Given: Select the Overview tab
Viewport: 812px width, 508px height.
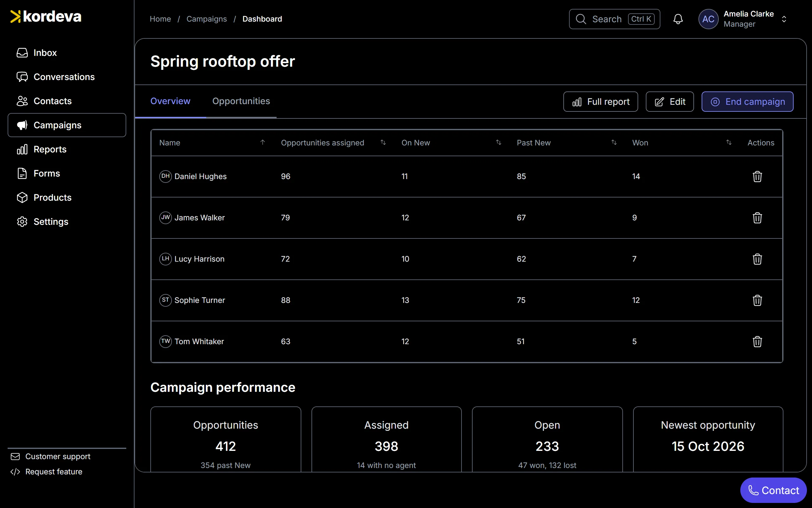Looking at the screenshot, I should (x=170, y=101).
